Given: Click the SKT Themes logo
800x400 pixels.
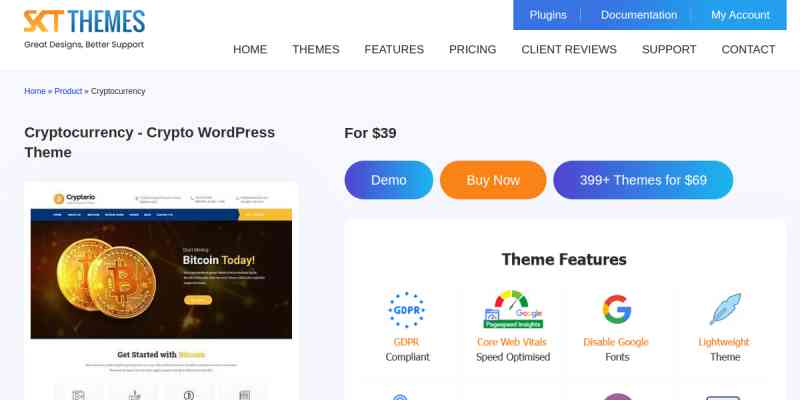Looking at the screenshot, I should pyautogui.click(x=84, y=29).
